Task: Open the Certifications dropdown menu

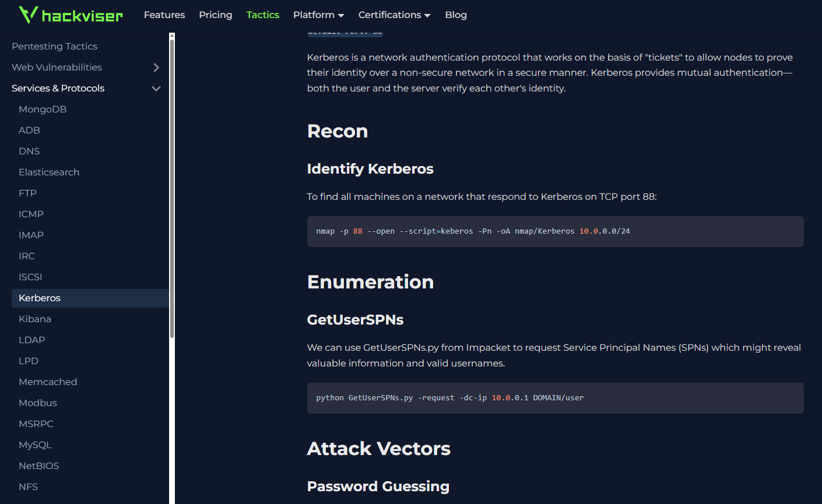Action: click(x=394, y=15)
